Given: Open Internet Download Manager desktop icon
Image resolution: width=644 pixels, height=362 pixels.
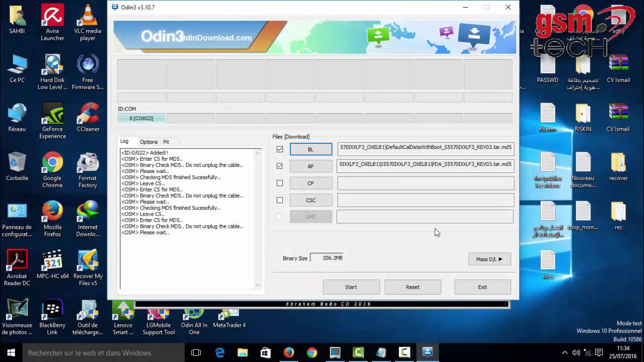Looking at the screenshot, I should [88, 219].
